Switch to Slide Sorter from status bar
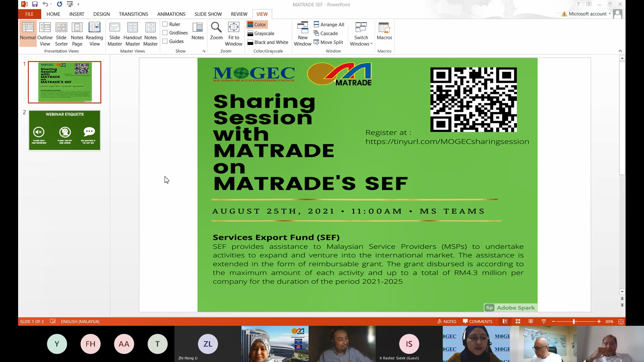Viewport: 644px width, 362px height. point(518,321)
